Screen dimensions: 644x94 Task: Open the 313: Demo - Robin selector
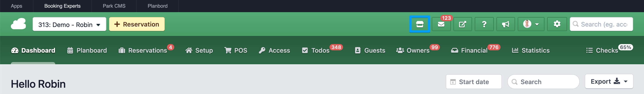(69, 24)
